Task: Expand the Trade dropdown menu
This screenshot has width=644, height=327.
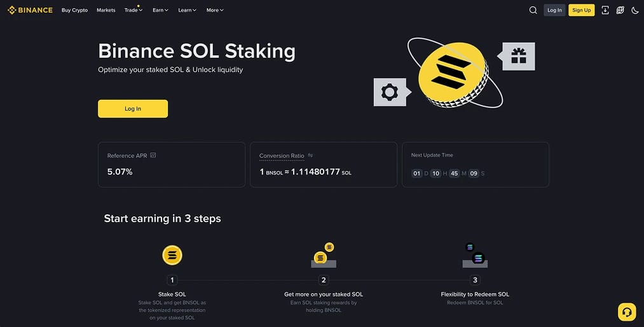Action: (x=134, y=10)
